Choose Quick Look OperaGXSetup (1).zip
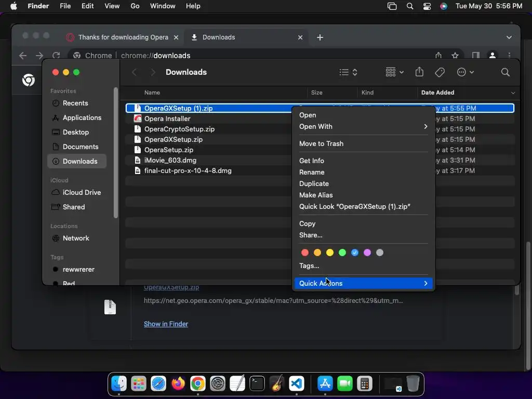The height and width of the screenshot is (399, 532). 363,207
